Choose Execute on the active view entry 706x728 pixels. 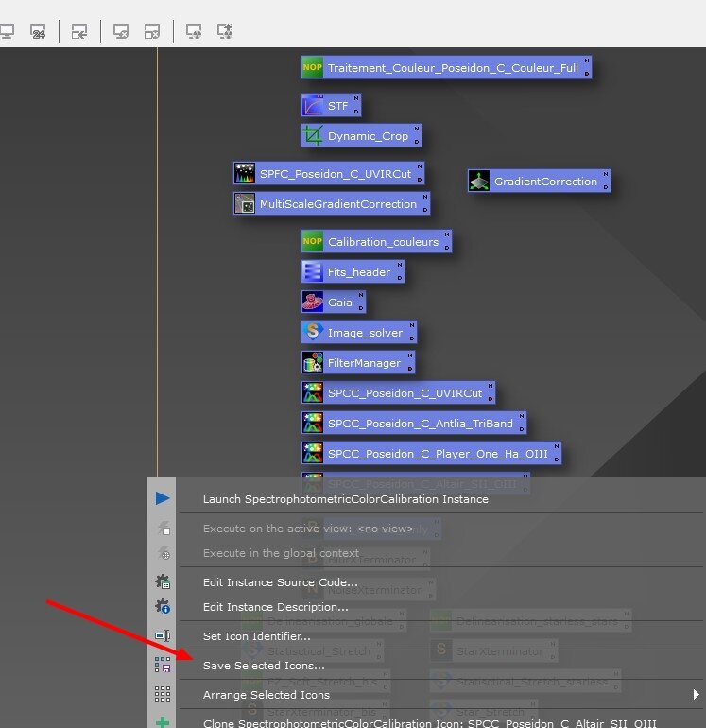308,529
